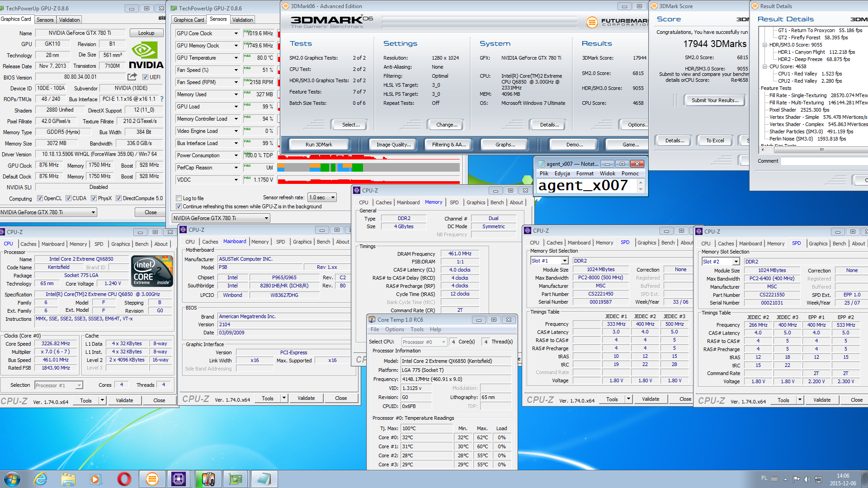Click the Run 3DMark button
The image size is (868, 488).
pyautogui.click(x=319, y=145)
